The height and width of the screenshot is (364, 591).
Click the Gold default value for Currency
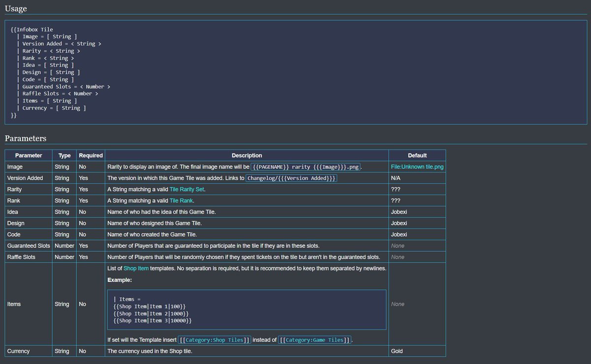point(397,351)
